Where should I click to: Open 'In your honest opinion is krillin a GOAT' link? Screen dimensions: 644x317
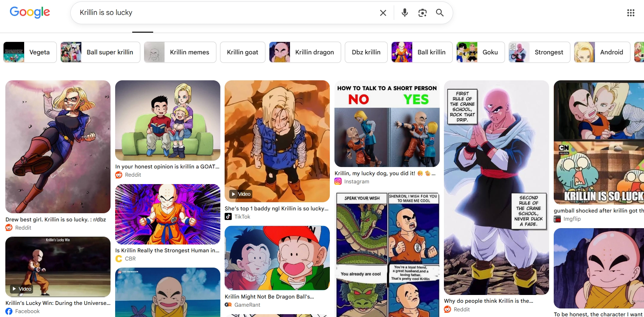pyautogui.click(x=167, y=167)
